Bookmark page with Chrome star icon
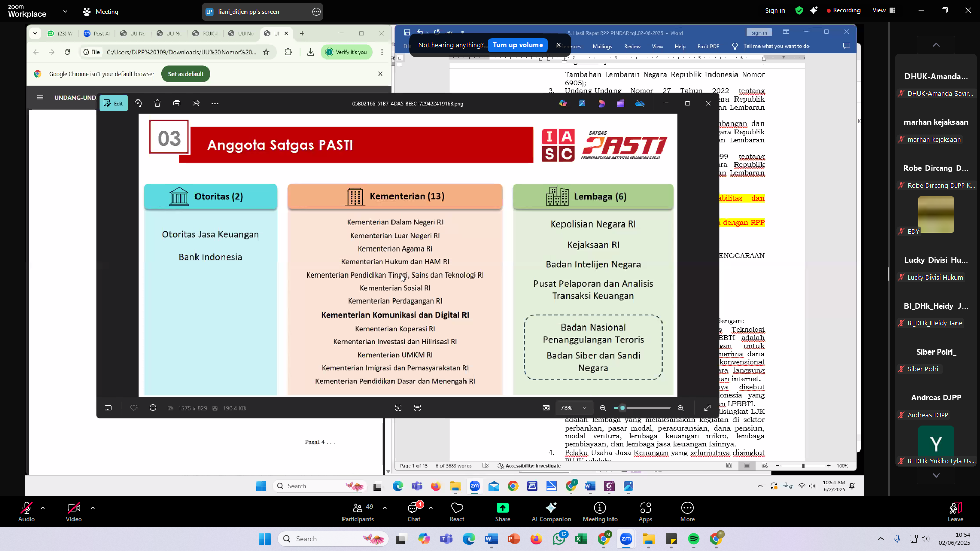Screen dimensions: 980x551 click(x=266, y=52)
